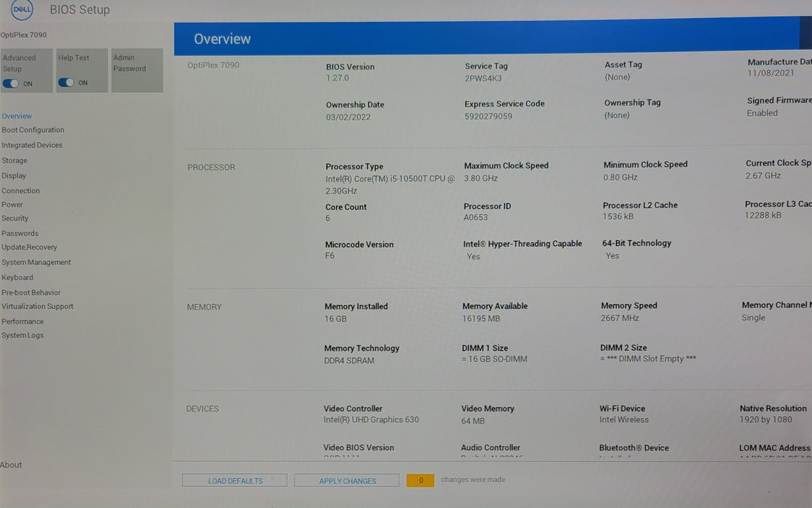812x508 pixels.
Task: Click Microcode Version value F6
Action: pyautogui.click(x=330, y=255)
